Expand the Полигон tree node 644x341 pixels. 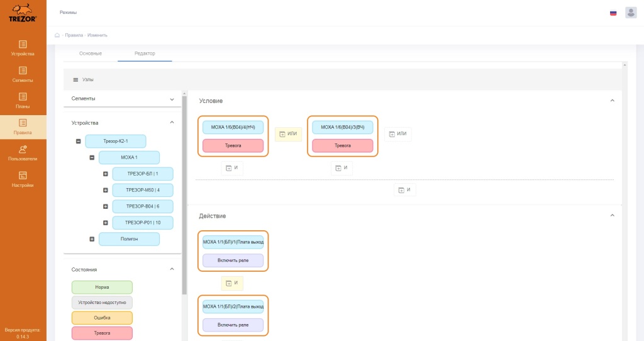tap(92, 239)
